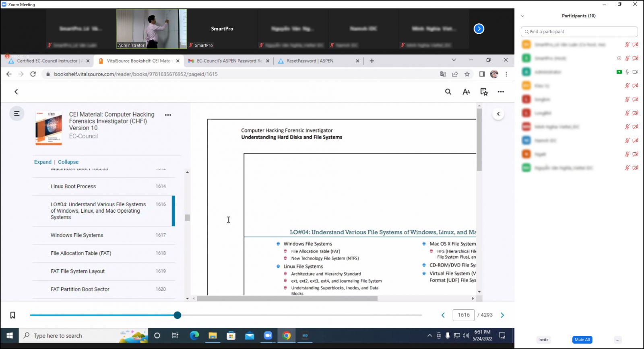Open Chrome tab search dropdown arrow
The height and width of the screenshot is (349, 644).
click(454, 60)
